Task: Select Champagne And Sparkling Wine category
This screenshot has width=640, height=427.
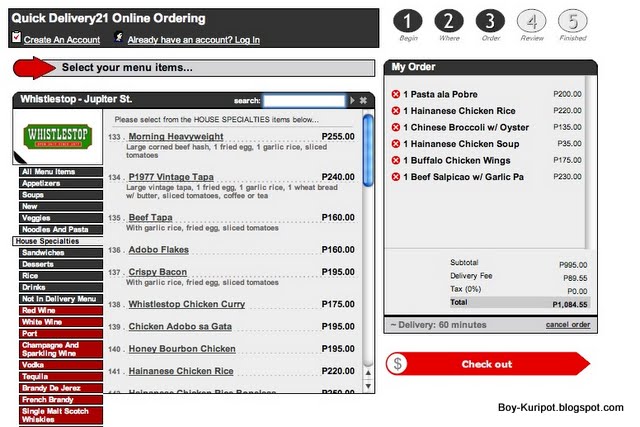Action: (x=61, y=349)
